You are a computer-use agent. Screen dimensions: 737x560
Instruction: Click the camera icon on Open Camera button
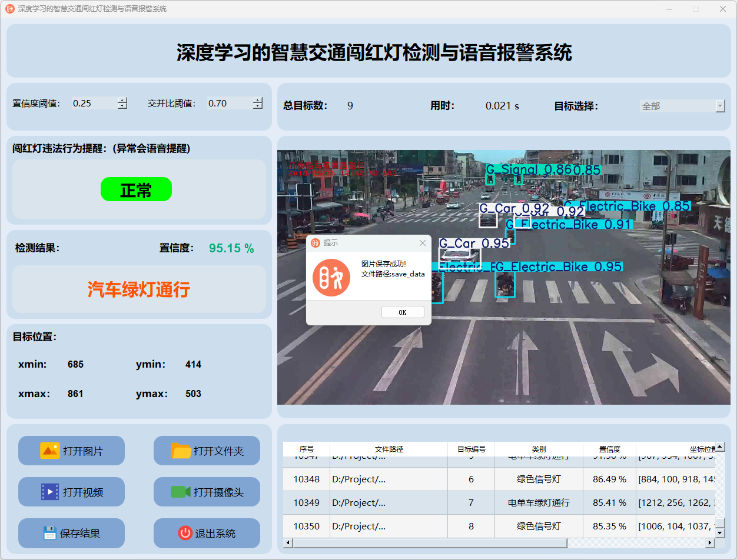(x=181, y=492)
